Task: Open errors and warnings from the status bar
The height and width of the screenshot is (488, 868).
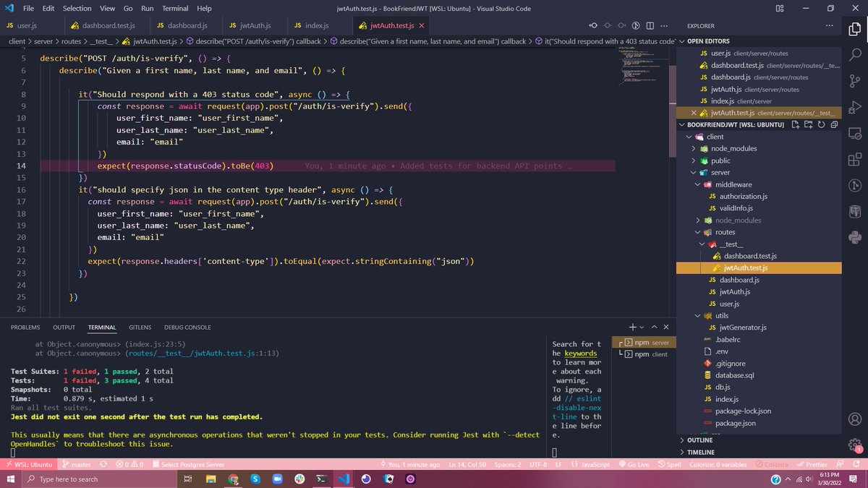Action: pyautogui.click(x=130, y=464)
